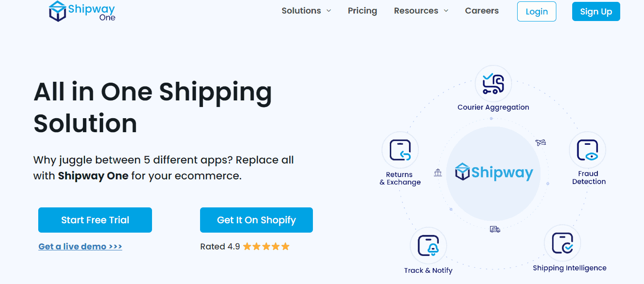Expand the Resources dropdown menu

click(421, 11)
